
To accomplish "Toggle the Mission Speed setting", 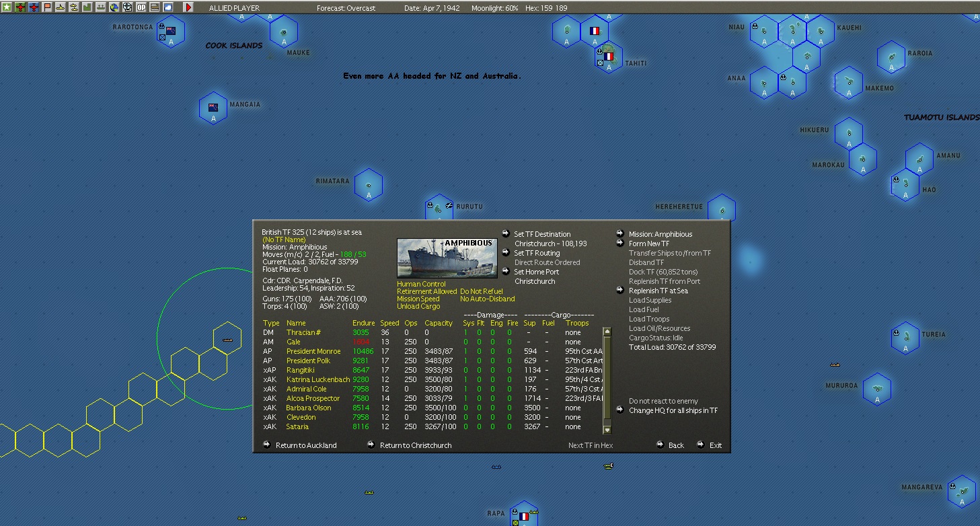I will point(418,299).
